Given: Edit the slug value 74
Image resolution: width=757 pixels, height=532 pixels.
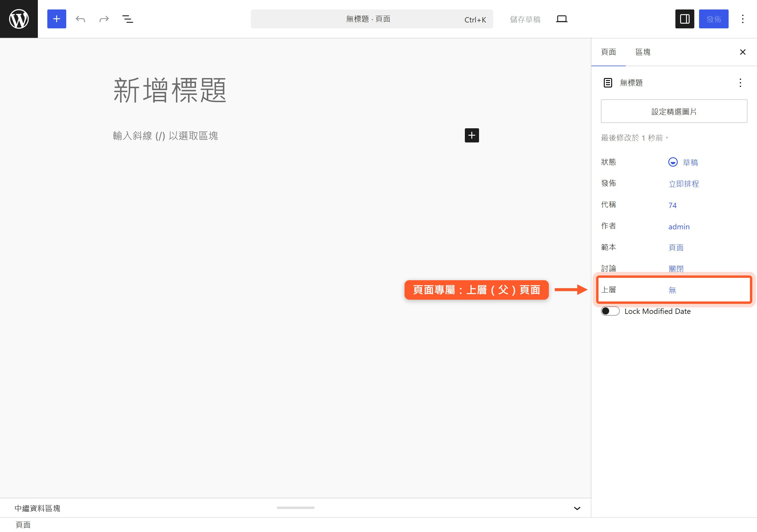Looking at the screenshot, I should click(x=672, y=205).
